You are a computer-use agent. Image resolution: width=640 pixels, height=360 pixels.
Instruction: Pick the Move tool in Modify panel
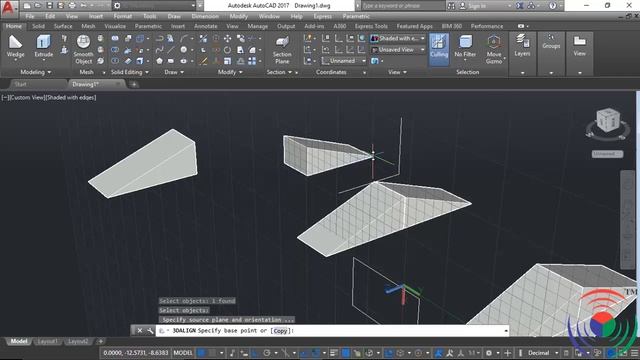tap(227, 38)
